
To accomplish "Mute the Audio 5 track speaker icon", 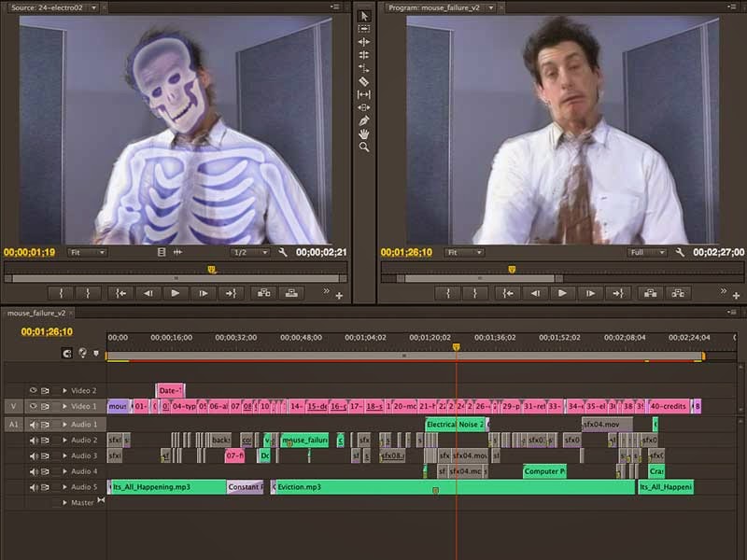I will (33, 485).
